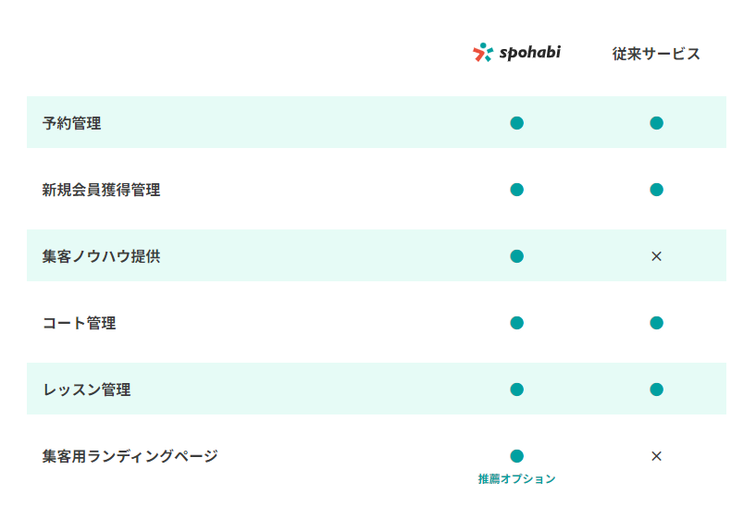Click spohabi teal dot for 集客用ランディングページ

517,456
